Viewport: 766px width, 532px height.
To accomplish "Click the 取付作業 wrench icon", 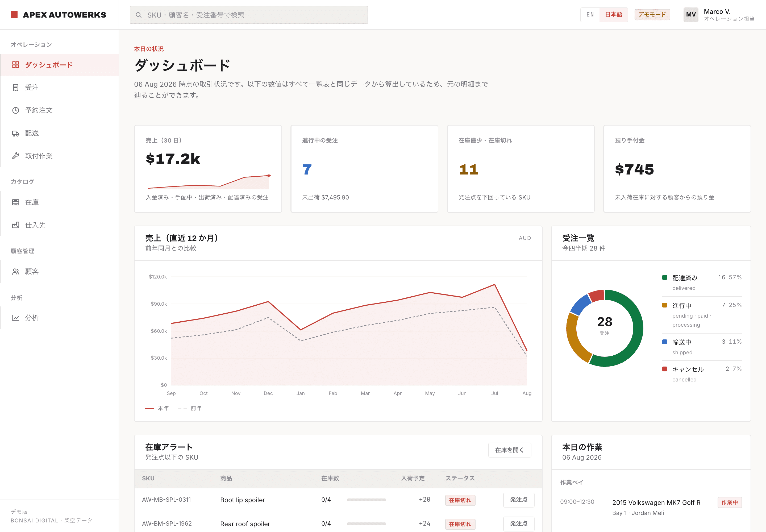I will tap(16, 156).
